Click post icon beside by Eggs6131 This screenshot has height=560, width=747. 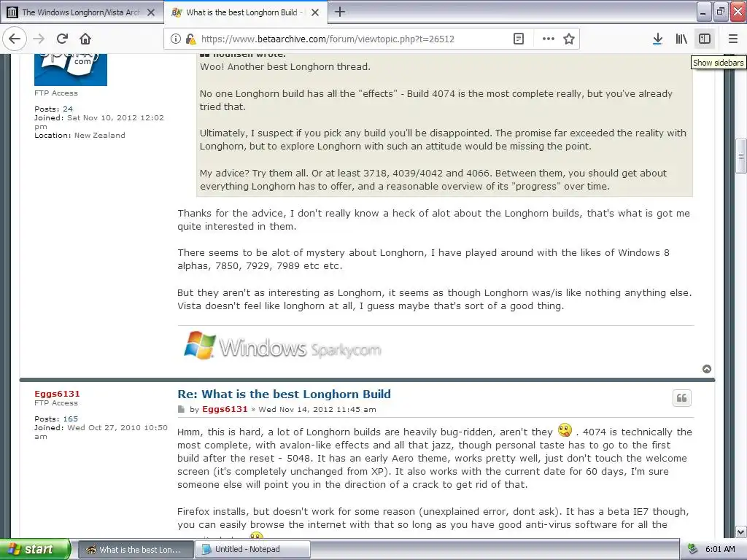181,409
